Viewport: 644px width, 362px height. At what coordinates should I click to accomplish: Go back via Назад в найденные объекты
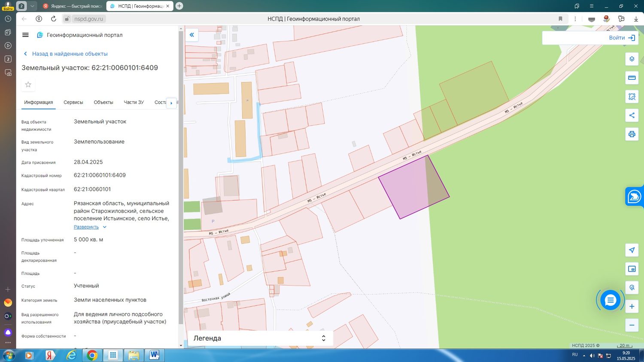[66, 54]
